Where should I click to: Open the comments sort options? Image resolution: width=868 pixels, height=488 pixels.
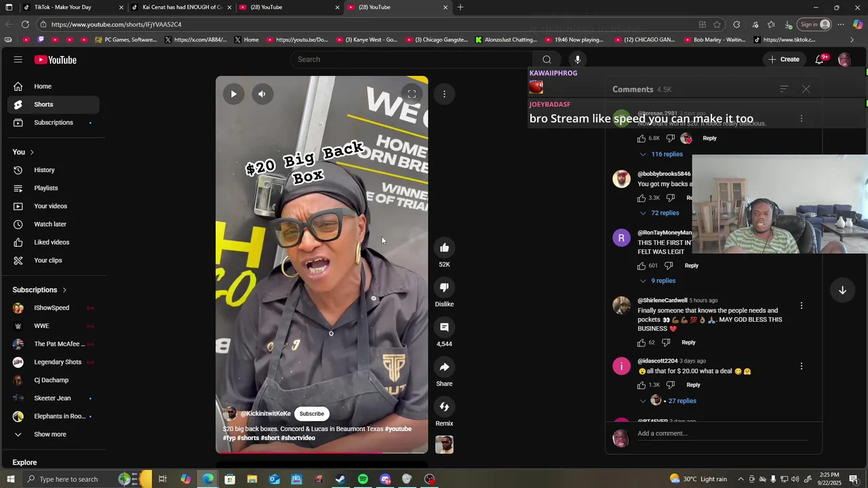coord(784,89)
